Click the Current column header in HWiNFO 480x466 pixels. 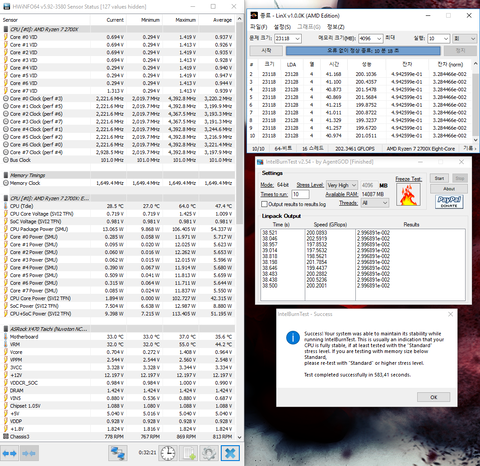coord(108,20)
